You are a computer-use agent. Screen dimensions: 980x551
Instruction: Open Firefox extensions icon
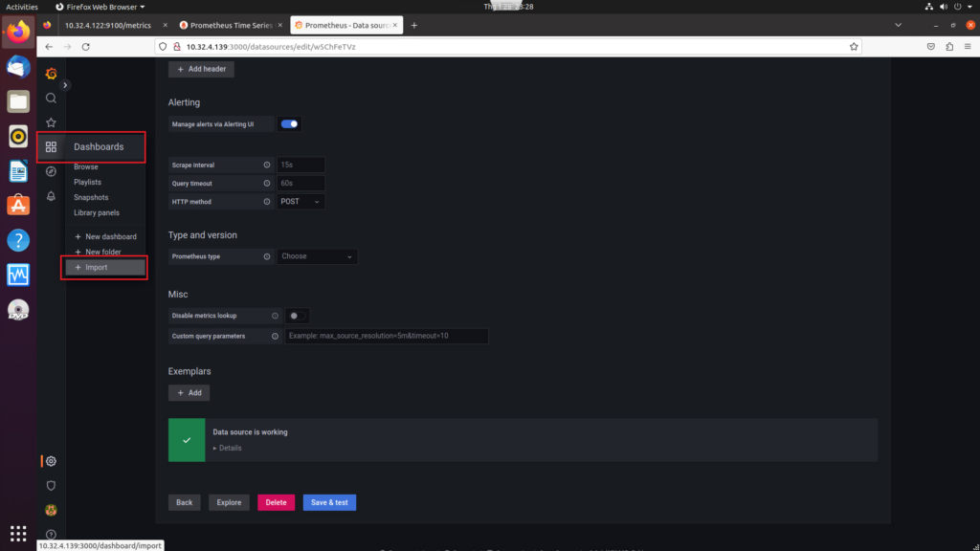[x=949, y=47]
